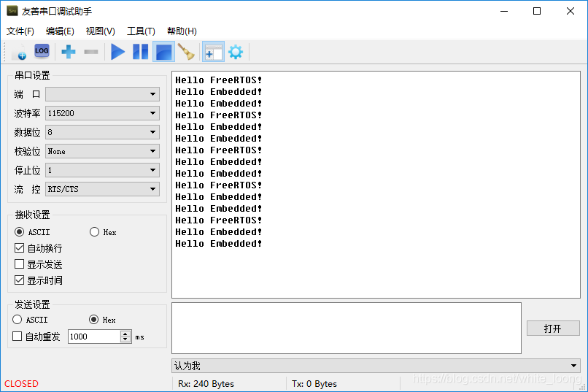Click the new file icon in toolbar

click(x=19, y=52)
